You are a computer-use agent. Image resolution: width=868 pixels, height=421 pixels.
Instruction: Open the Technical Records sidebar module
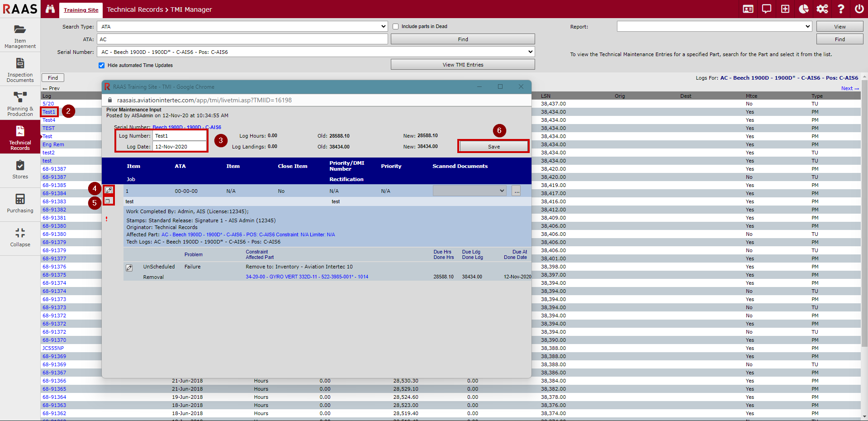pos(20,137)
